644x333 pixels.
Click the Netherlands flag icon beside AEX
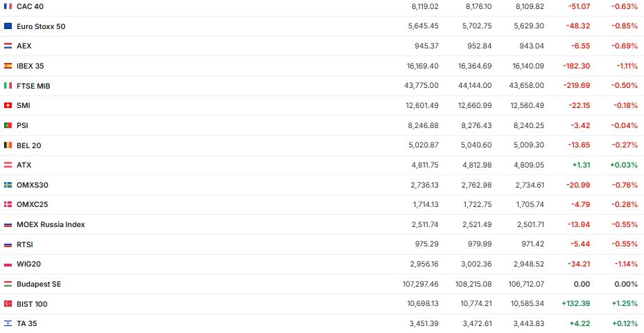click(8, 46)
